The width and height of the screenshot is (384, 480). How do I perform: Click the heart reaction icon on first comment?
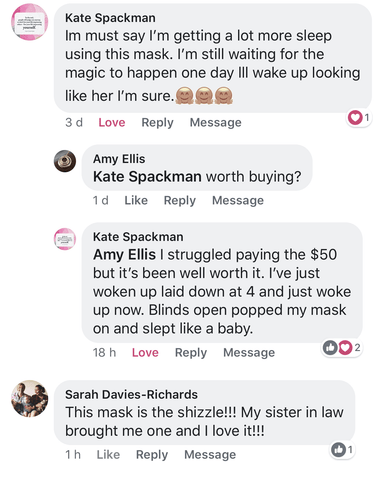click(x=355, y=117)
